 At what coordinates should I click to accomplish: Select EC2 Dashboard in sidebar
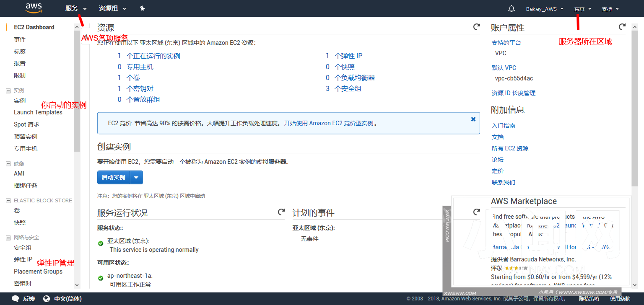coord(34,27)
